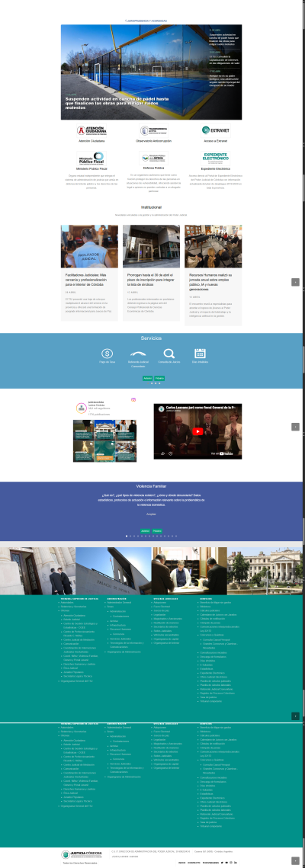The width and height of the screenshot is (305, 868).
Task: Open the Atención Ciudadana logo
Action: 91,130
